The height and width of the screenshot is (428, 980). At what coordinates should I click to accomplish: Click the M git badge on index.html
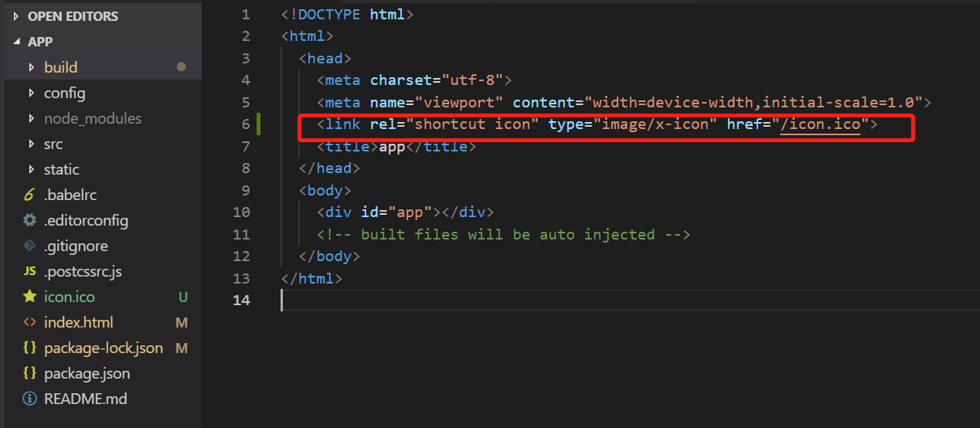tap(182, 322)
